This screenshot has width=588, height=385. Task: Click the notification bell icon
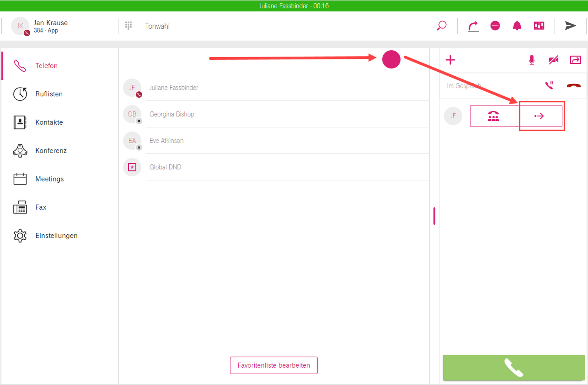[x=517, y=26]
